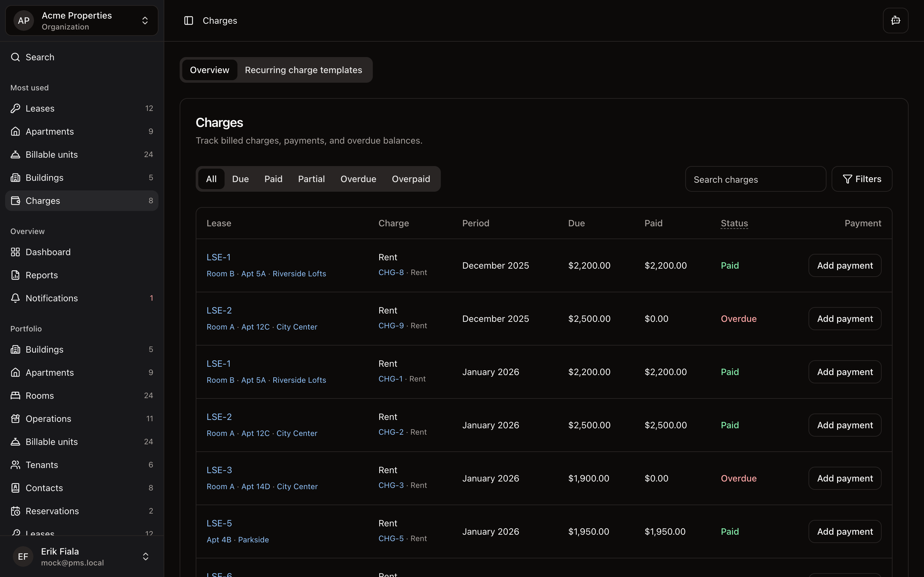This screenshot has width=924, height=577.
Task: Select the Overview tab
Action: click(209, 70)
